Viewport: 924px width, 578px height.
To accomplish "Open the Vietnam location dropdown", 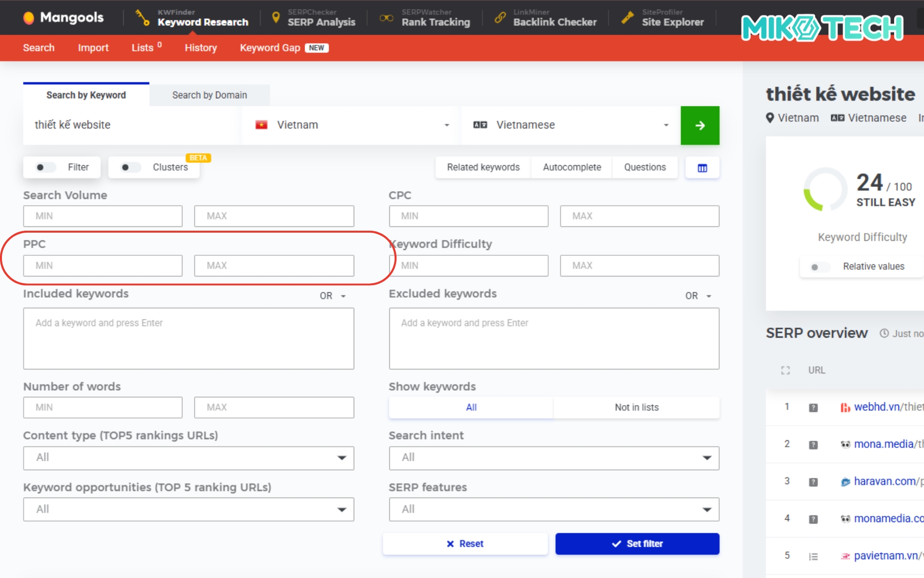I will [447, 125].
